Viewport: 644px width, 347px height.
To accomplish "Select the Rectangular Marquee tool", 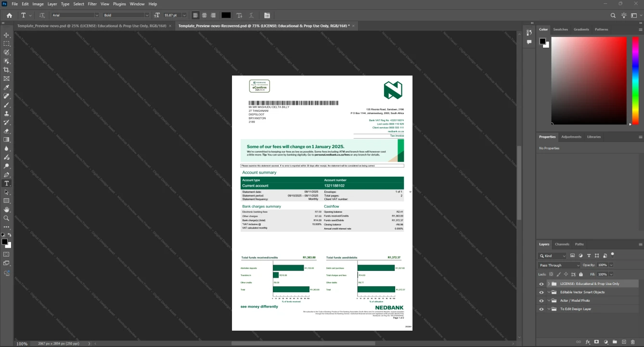I will tap(7, 44).
